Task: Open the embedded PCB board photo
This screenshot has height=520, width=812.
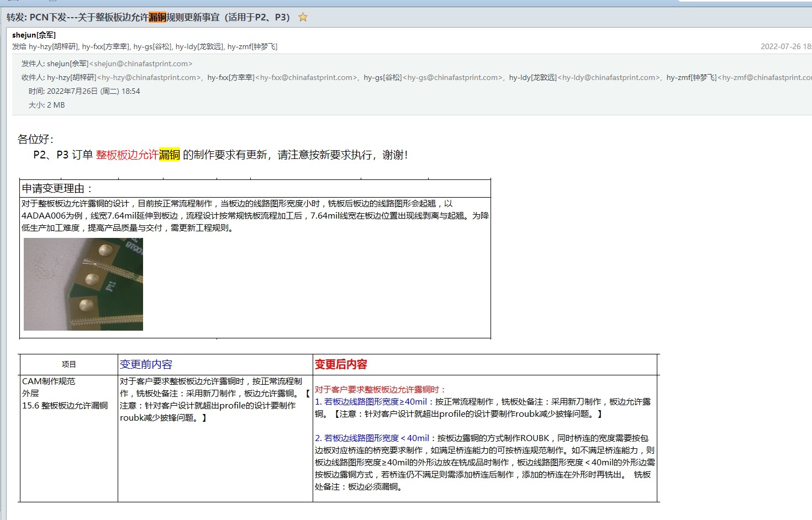Action: pos(83,284)
